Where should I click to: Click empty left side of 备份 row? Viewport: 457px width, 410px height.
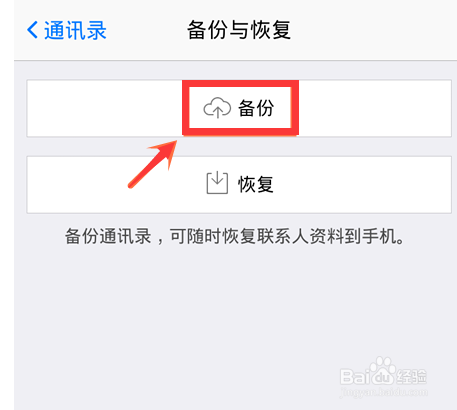[x=104, y=108]
